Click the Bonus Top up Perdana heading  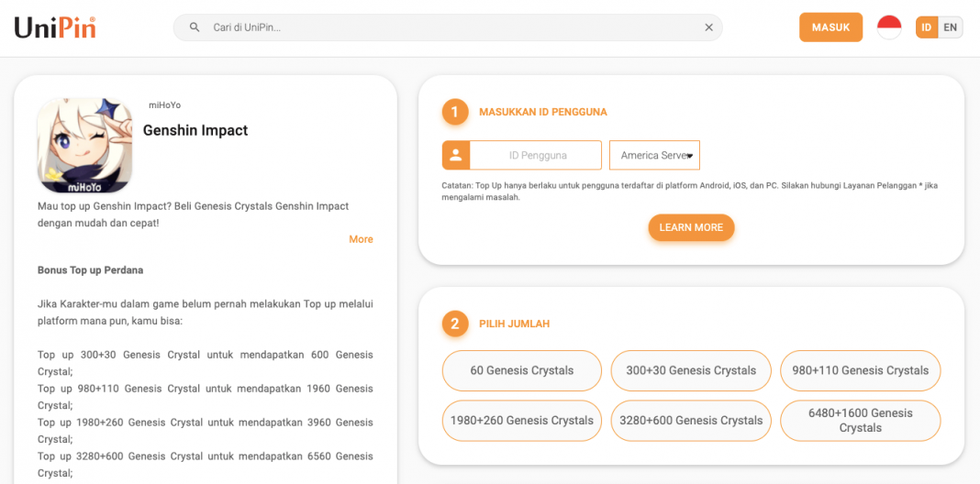(90, 270)
